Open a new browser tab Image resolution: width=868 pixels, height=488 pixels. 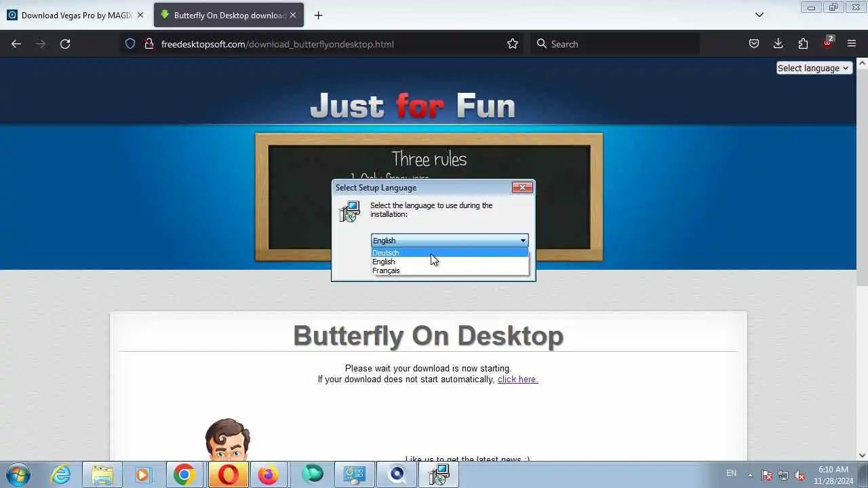coord(318,15)
